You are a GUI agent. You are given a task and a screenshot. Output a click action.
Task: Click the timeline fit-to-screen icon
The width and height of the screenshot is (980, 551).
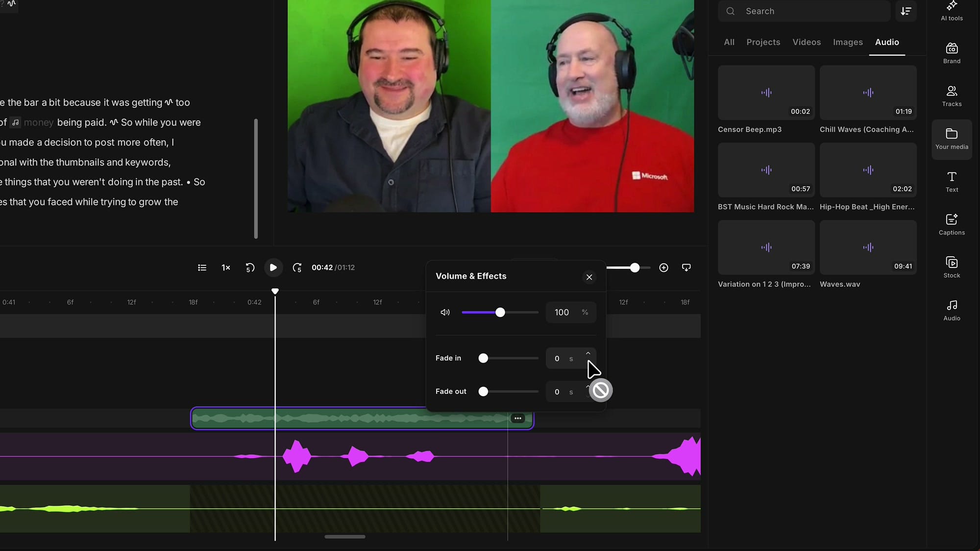pyautogui.click(x=686, y=267)
